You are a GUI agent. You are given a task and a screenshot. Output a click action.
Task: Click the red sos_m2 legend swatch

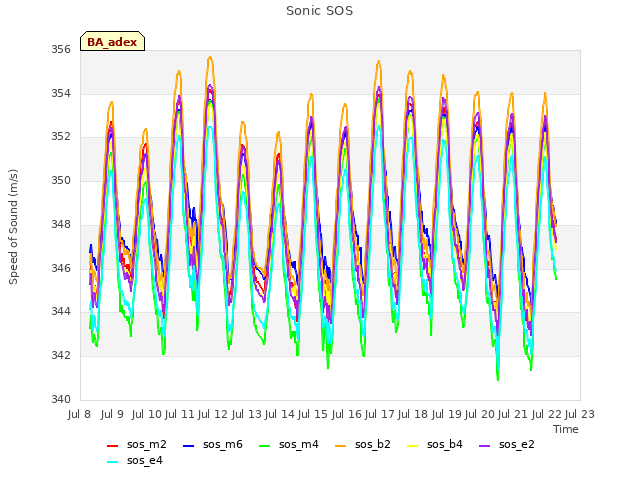[112, 446]
